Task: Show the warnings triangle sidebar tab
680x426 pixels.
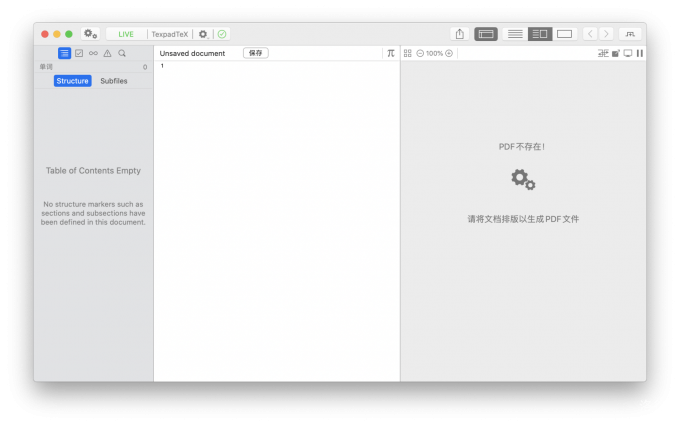Action: tap(107, 53)
